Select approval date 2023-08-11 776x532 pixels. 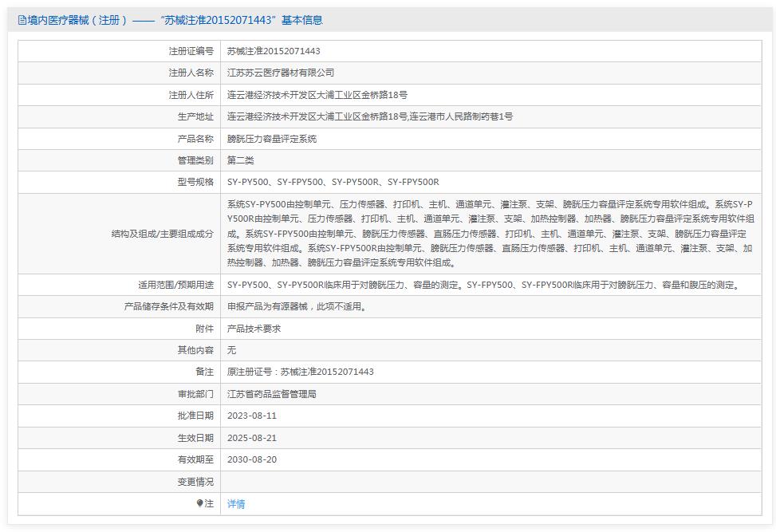coord(252,416)
